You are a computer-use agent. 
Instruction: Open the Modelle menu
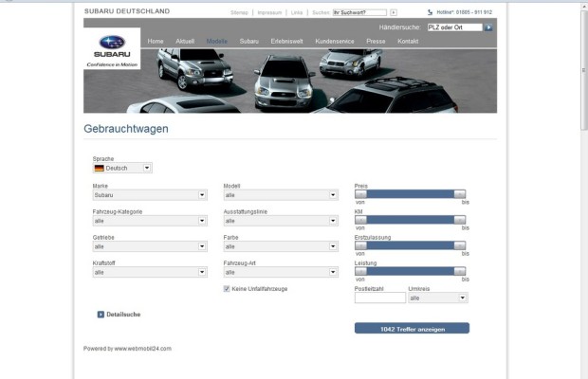pos(217,41)
